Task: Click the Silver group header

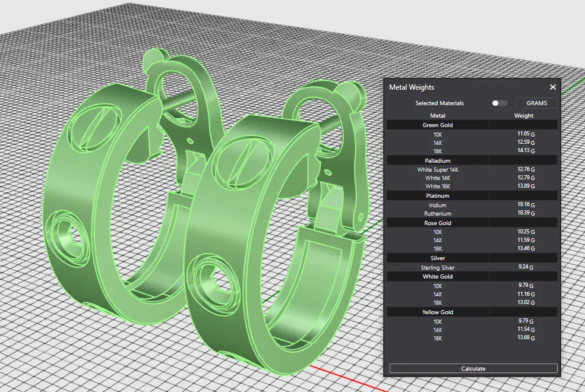Action: point(437,258)
